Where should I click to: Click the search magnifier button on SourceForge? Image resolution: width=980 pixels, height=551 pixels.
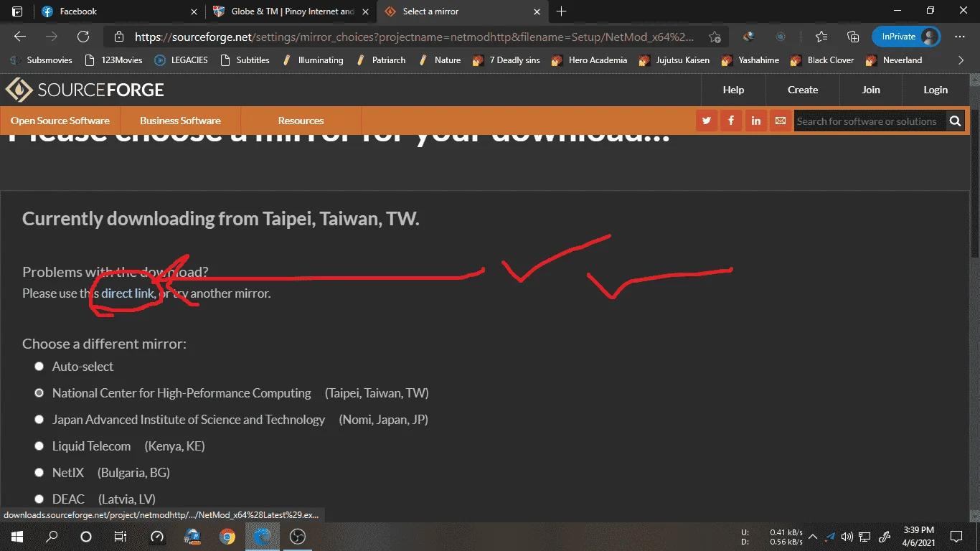955,121
